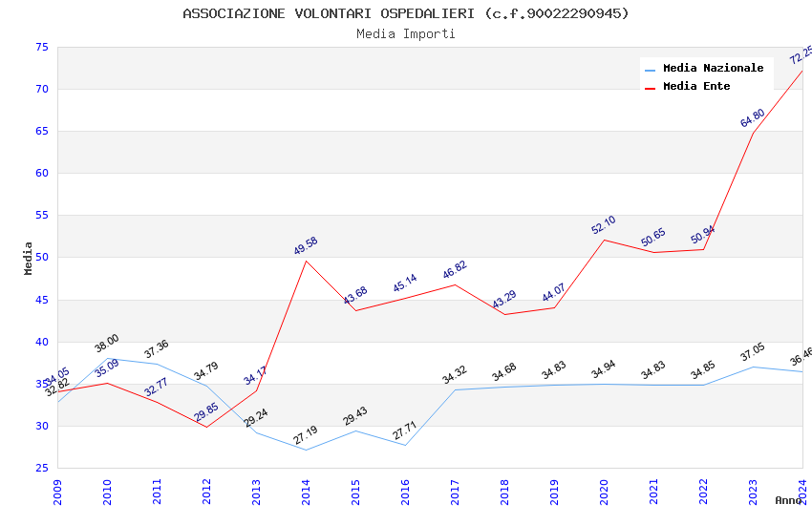The image size is (812, 525).
Task: Click the 60 value on the y-axis
Action: [x=42, y=173]
